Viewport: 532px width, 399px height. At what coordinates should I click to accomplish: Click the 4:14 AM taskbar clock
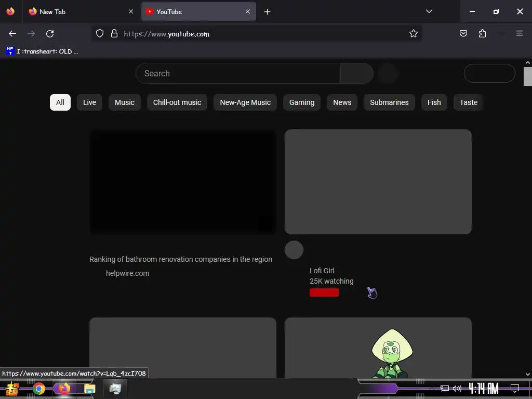[484, 389]
